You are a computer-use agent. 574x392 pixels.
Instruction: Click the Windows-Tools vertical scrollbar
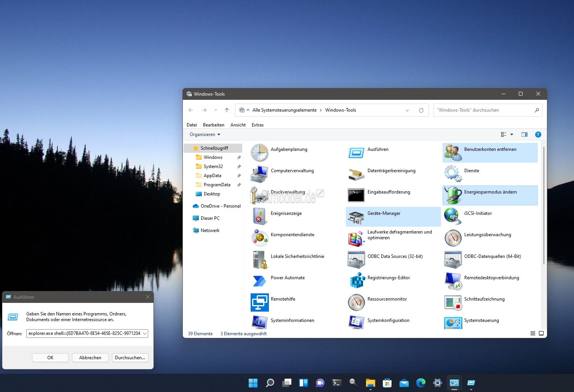point(544,206)
